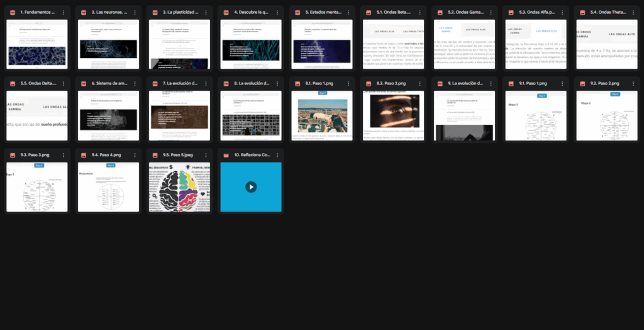Click the image icon of 5.5. Ondas Delta
Image resolution: width=644 pixels, height=330 pixels.
[12, 84]
